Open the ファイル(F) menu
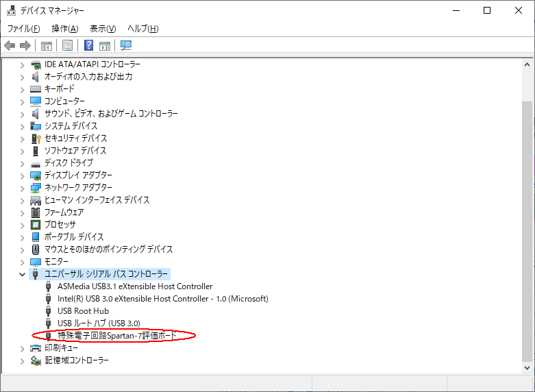 pyautogui.click(x=23, y=29)
